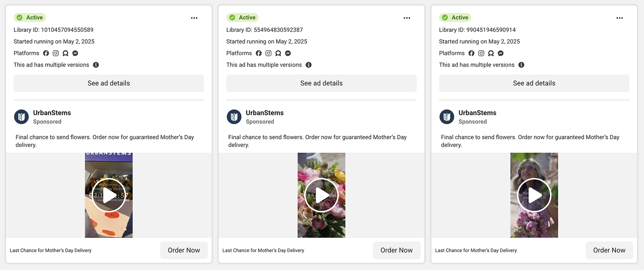Click UrbanStems avatar on ad 554964830592387
Viewport: 644px width, 270px height.
[x=234, y=117]
